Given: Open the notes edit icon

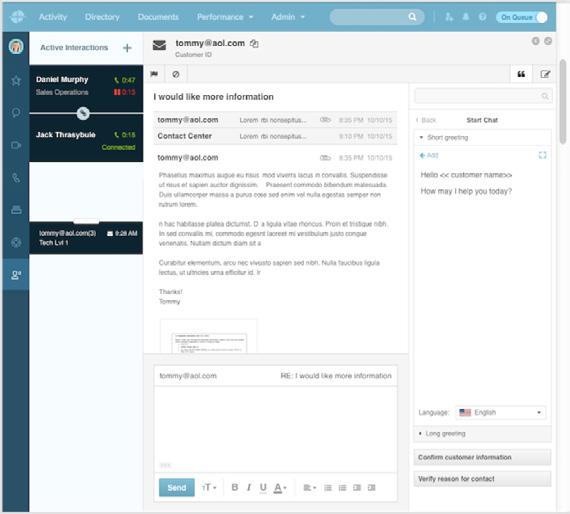Looking at the screenshot, I should (545, 74).
